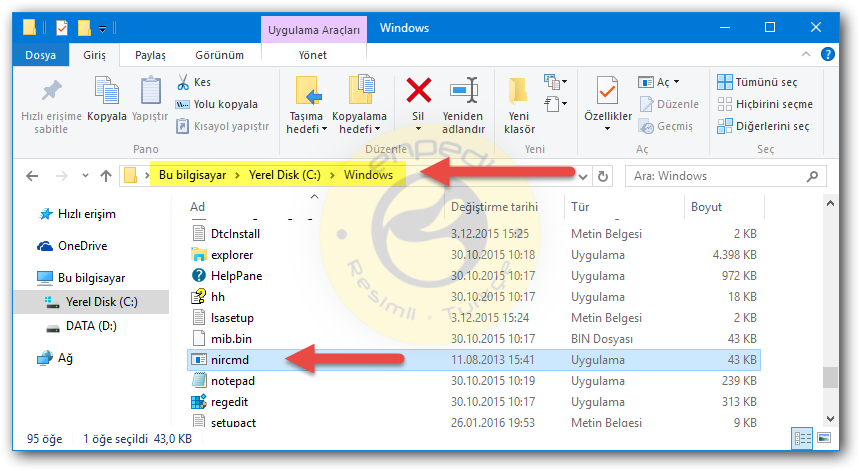Expand the Sil dropdown arrow
This screenshot has width=860, height=471.
pyautogui.click(x=418, y=129)
